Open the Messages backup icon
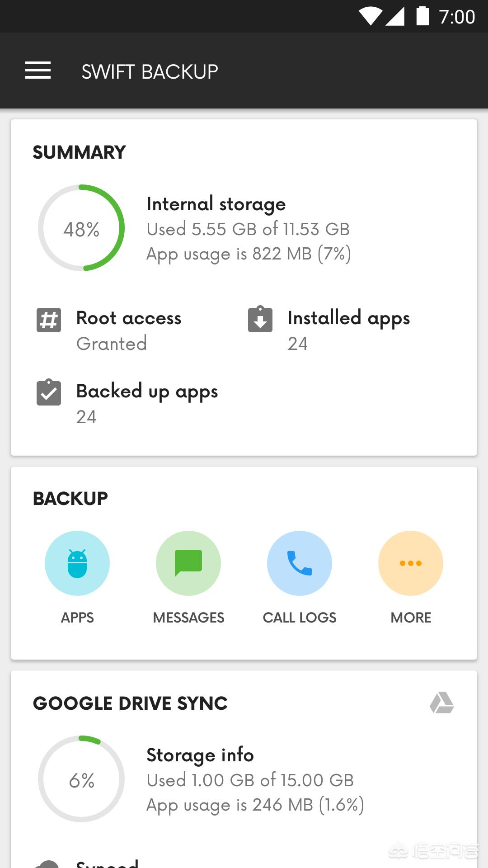This screenshot has width=488, height=868. coord(188,563)
